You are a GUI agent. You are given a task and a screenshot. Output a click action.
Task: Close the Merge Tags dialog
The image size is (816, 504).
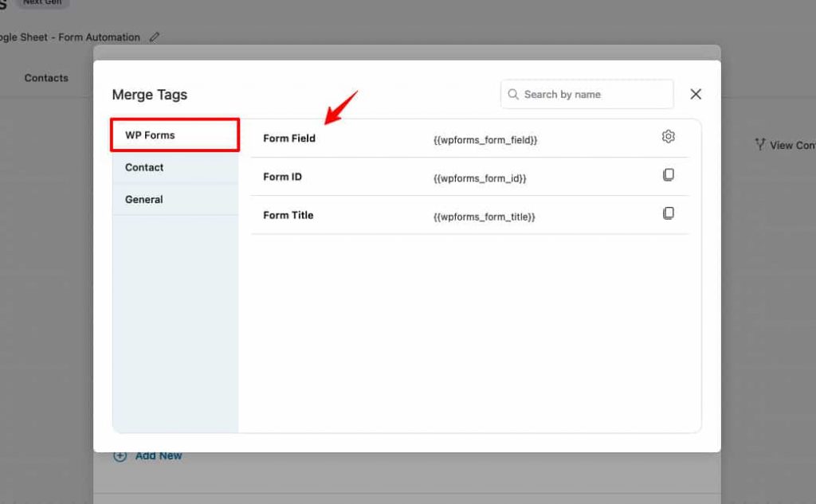[x=696, y=94]
